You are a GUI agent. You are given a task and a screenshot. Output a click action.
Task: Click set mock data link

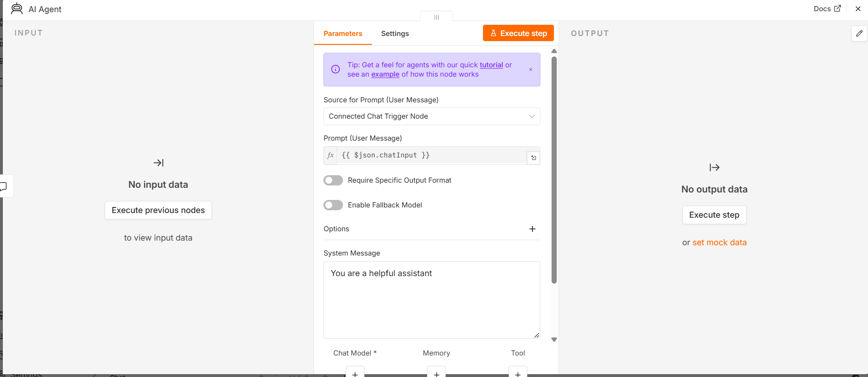[720, 242]
